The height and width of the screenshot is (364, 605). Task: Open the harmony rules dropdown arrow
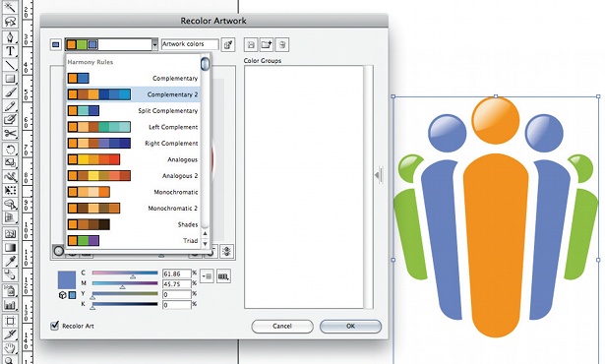154,45
